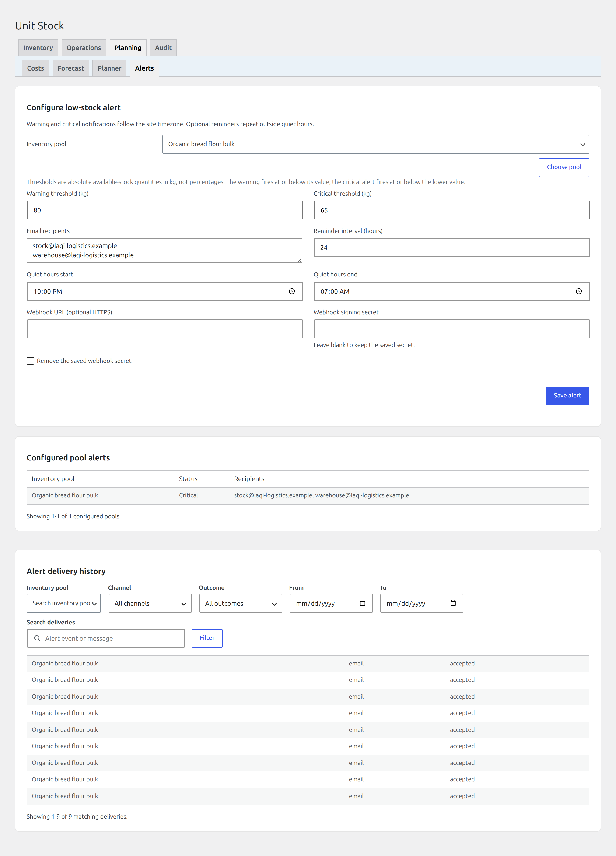
Task: Click the Status column header
Action: (x=188, y=479)
